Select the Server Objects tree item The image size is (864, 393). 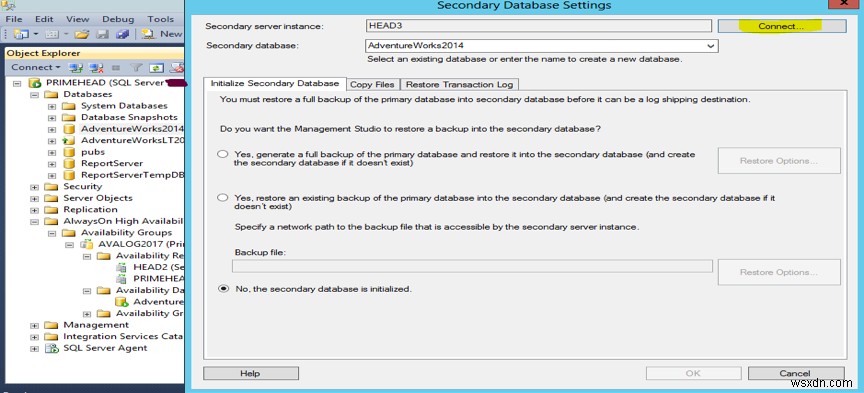[98, 198]
